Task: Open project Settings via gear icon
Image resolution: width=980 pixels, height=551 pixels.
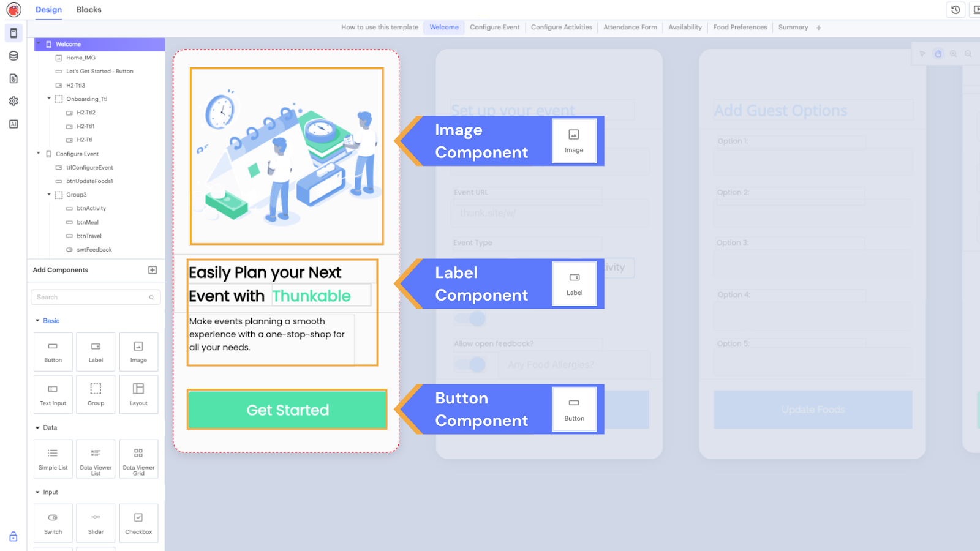Action: tap(13, 101)
